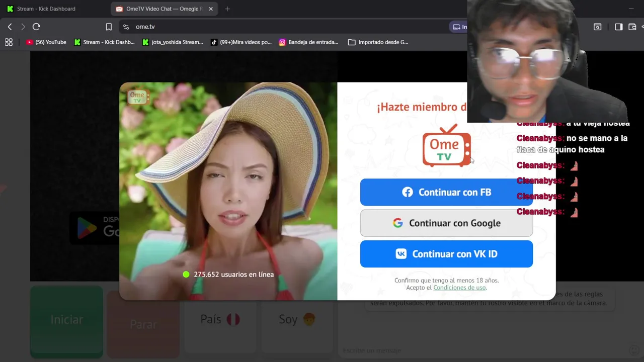Screen dimensions: 644x362
Task: Click the emoji icon in message box
Action: [634, 350]
